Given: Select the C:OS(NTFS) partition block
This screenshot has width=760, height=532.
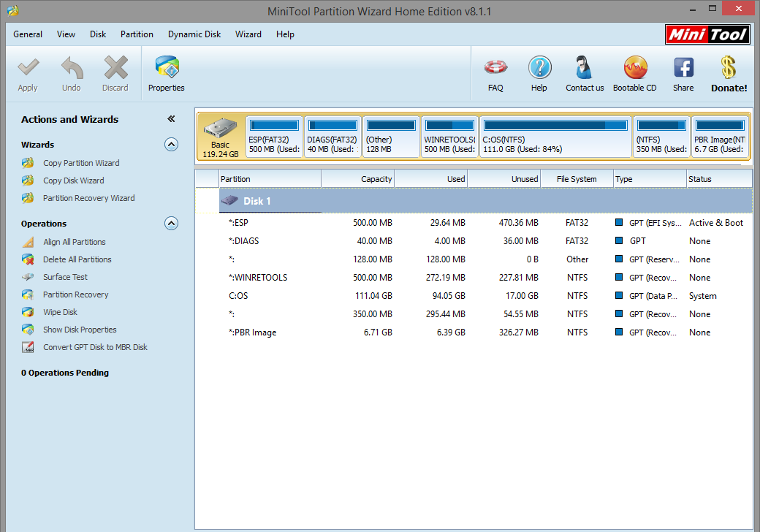Looking at the screenshot, I should point(555,137).
